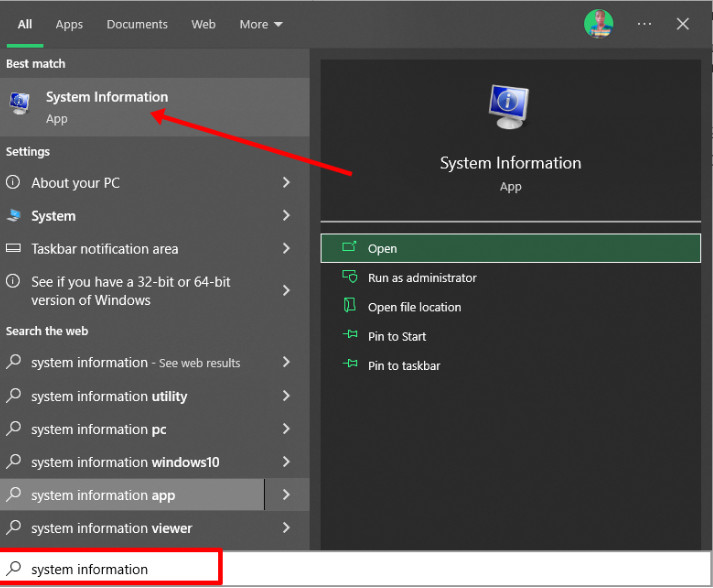
Task: Click the magnifier icon in the search box
Action: click(14, 568)
